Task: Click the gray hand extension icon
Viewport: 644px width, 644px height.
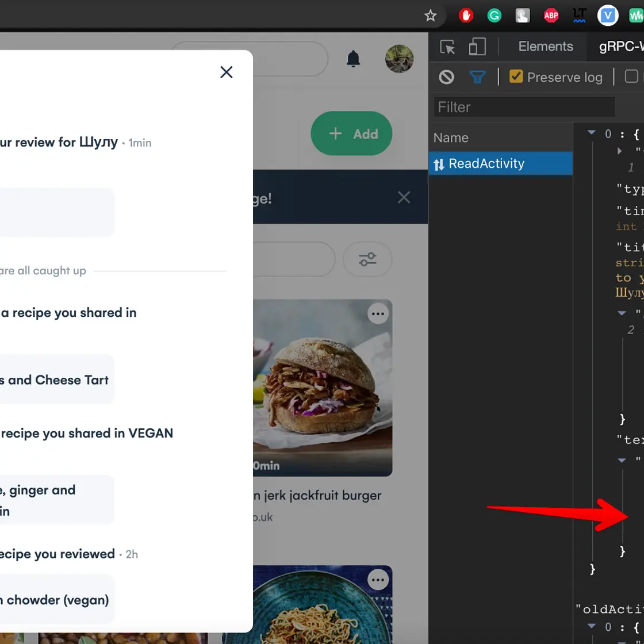Action: click(523, 16)
